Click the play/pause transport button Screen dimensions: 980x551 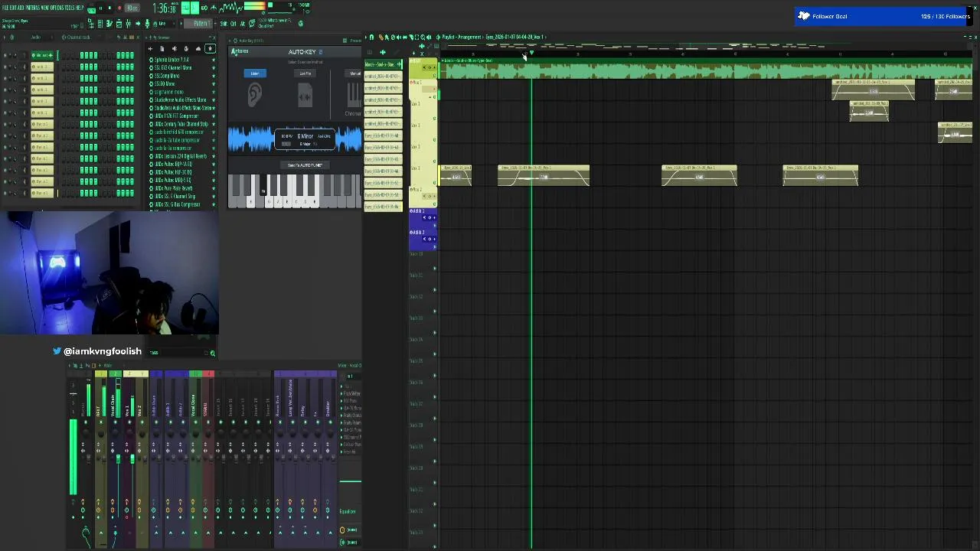coord(100,8)
